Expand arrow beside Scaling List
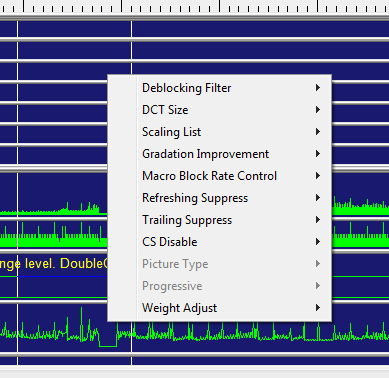 click(x=318, y=132)
